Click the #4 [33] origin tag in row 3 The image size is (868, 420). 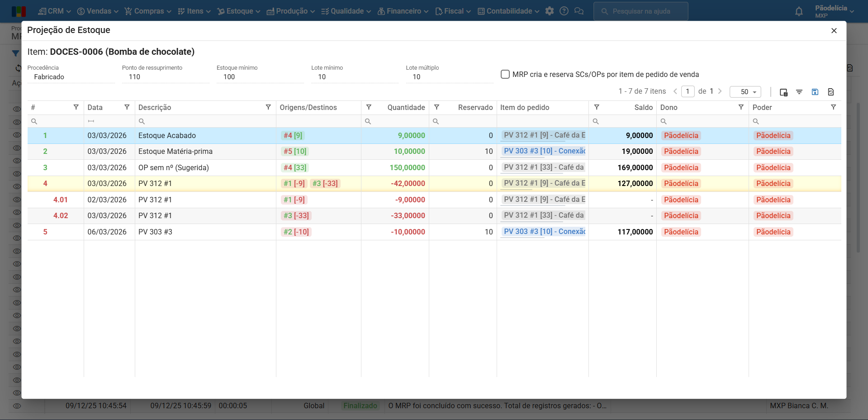point(295,167)
